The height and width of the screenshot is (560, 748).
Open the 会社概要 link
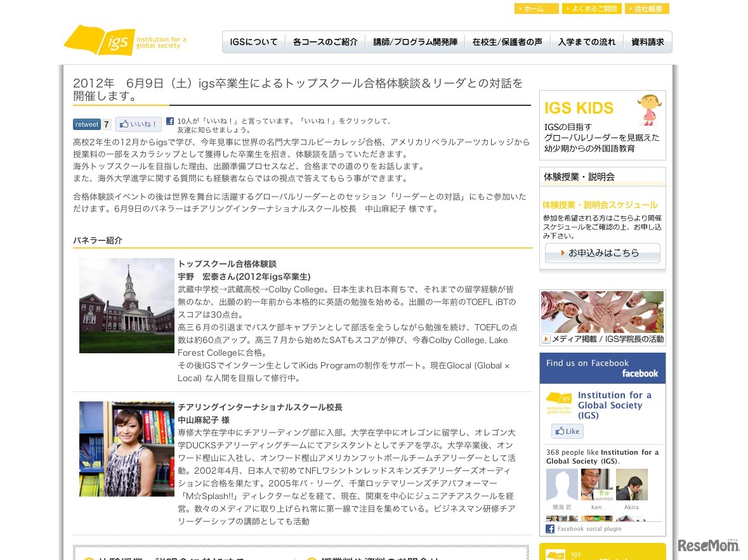tap(648, 8)
